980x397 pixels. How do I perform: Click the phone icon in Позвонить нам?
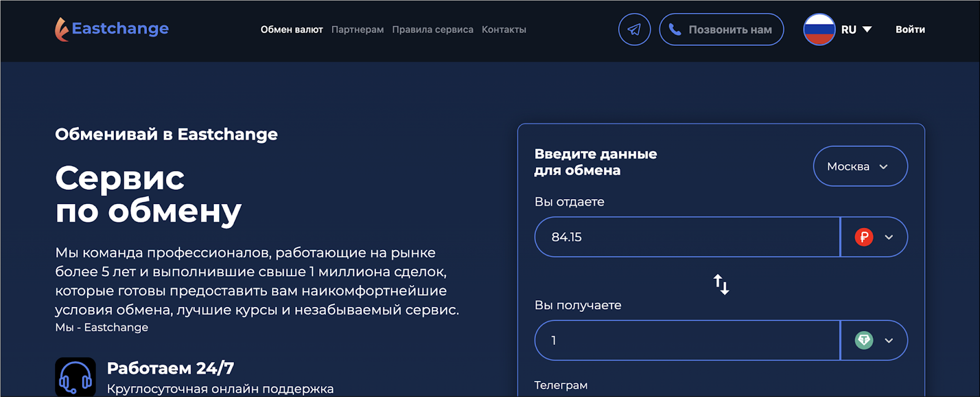coord(675,29)
